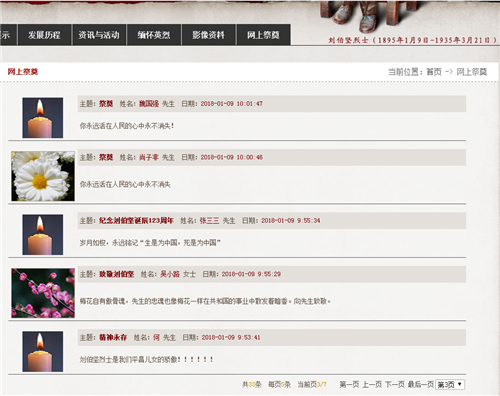The width and height of the screenshot is (500, 396).
Task: Click the pink plum blossom tribute image
Action: pyautogui.click(x=43, y=293)
